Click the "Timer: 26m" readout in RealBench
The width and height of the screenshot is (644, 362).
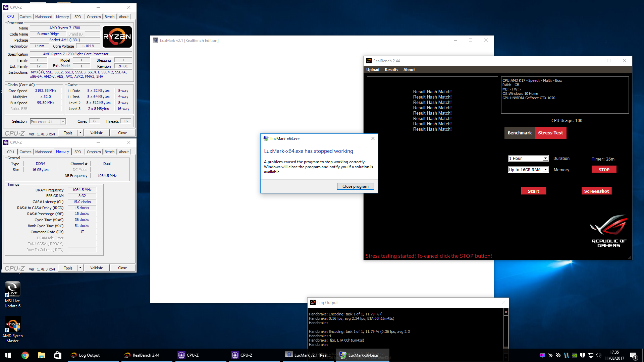coord(603,159)
